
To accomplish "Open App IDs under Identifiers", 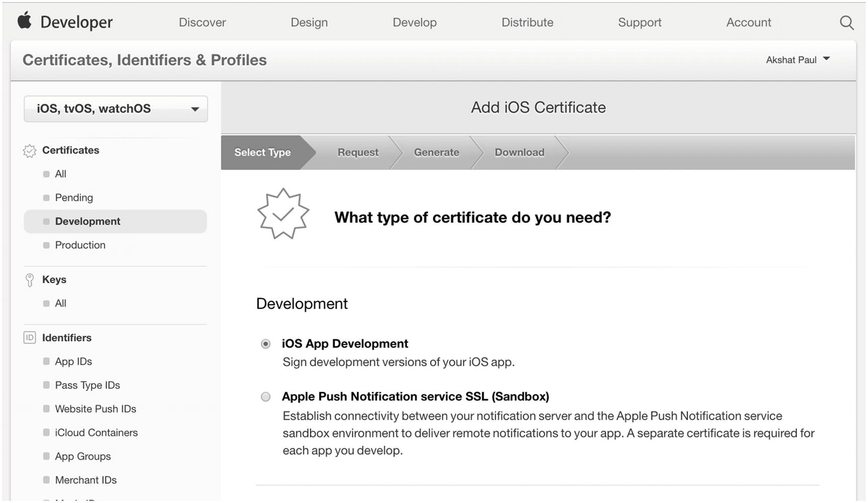I will point(73,362).
